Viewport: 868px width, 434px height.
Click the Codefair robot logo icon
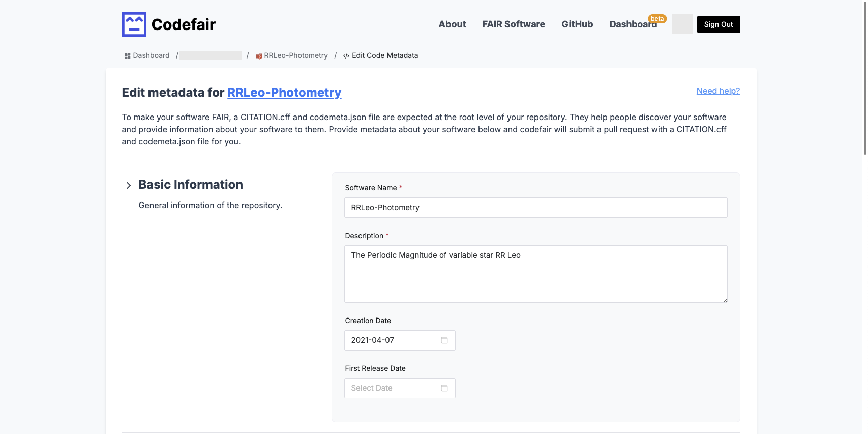tap(134, 24)
